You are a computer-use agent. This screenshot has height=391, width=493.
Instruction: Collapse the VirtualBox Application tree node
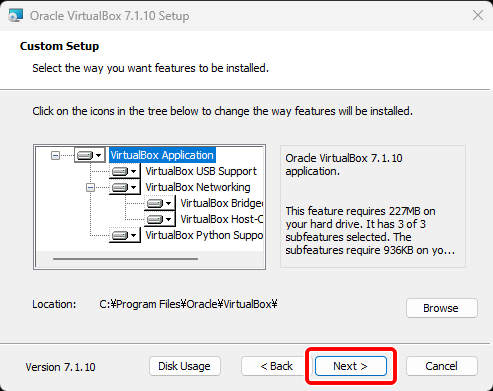[x=55, y=155]
